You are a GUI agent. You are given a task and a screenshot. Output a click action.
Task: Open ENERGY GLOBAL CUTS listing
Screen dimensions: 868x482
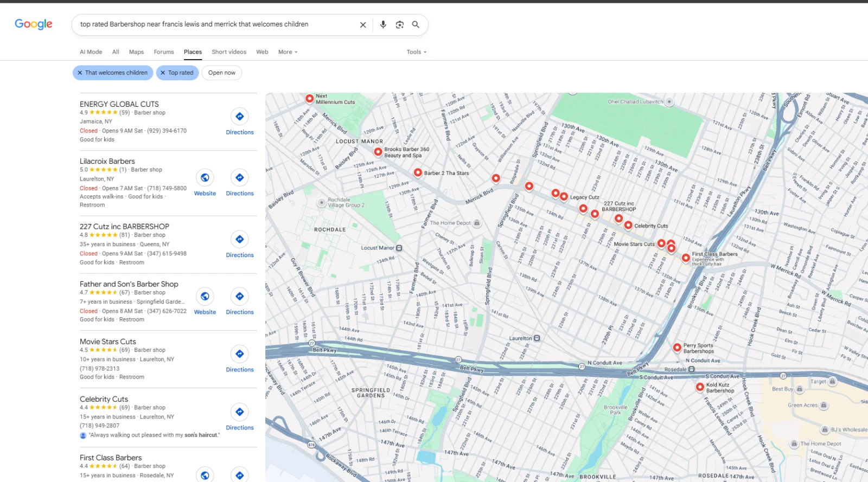(119, 104)
